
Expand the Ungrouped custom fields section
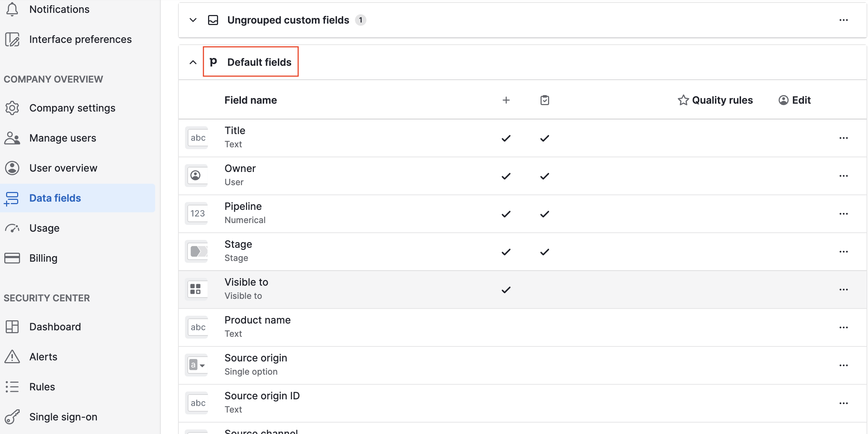pyautogui.click(x=193, y=20)
